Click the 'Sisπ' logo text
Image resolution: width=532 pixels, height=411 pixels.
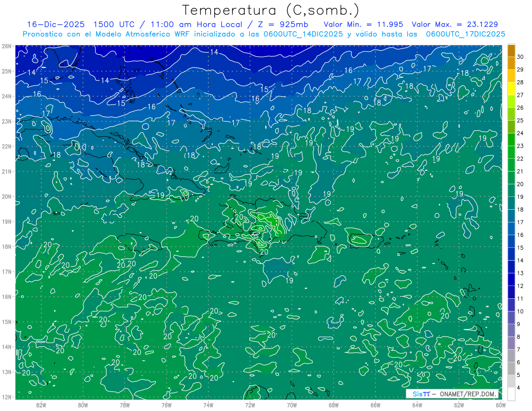421,394
